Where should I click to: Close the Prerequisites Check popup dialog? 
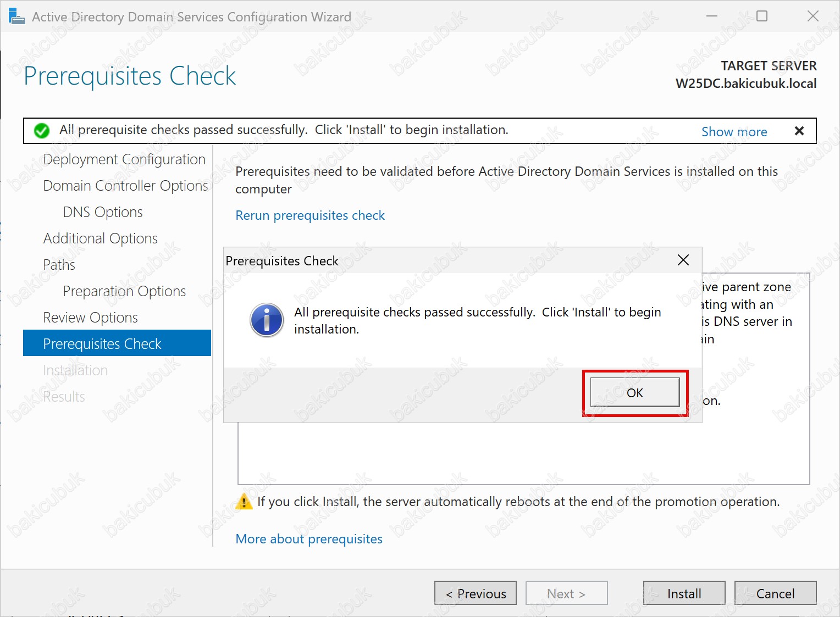683,260
